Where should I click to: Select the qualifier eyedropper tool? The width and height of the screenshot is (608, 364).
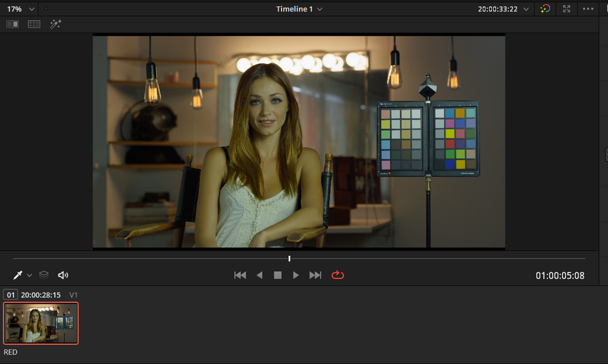pyautogui.click(x=18, y=275)
